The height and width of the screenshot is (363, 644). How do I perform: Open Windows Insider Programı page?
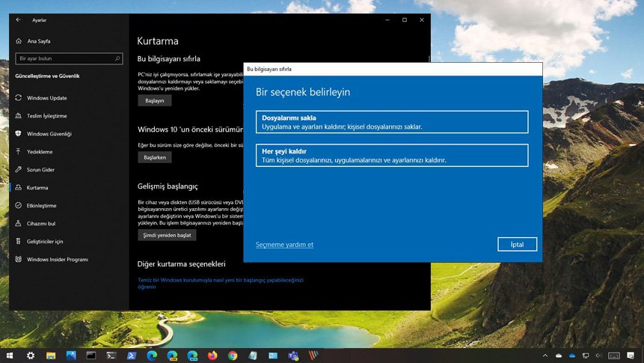point(57,260)
